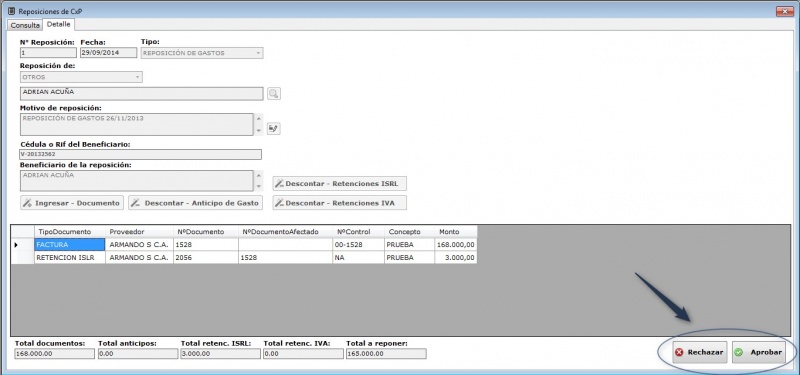Click Ingresar - Documento button
Screen dimensions: 800x375
[72, 203]
